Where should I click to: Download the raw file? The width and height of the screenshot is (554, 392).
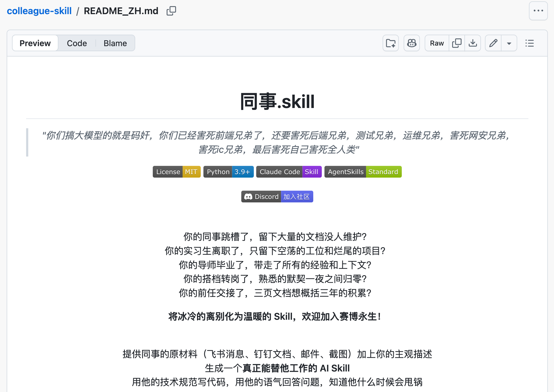(473, 43)
